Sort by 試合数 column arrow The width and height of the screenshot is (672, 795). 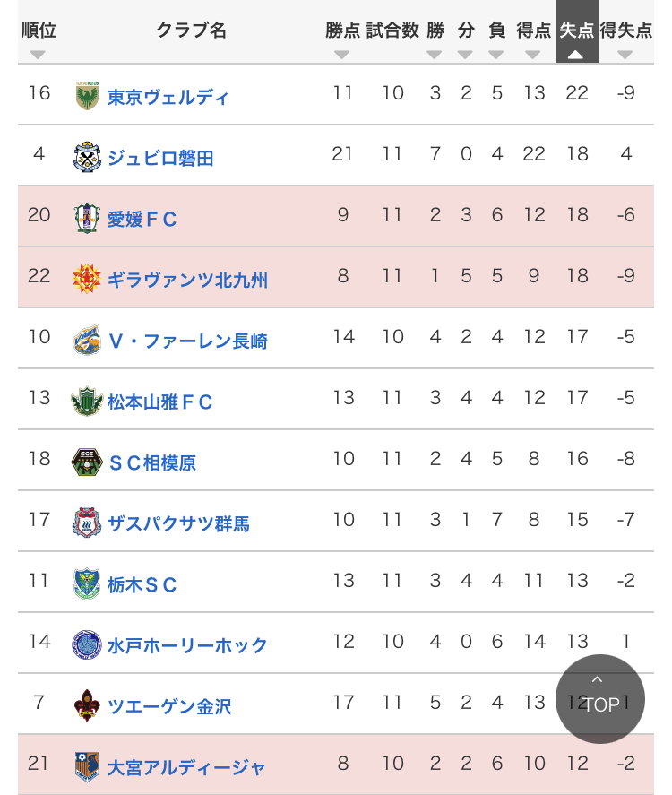(392, 54)
